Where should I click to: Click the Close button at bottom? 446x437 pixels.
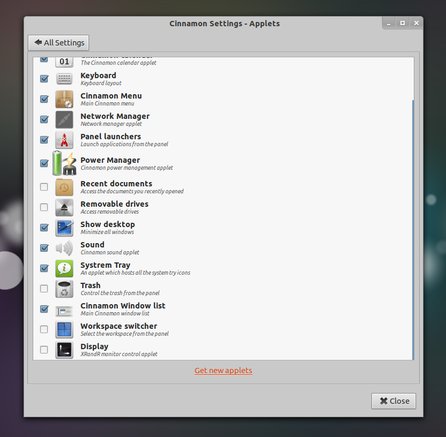394,401
